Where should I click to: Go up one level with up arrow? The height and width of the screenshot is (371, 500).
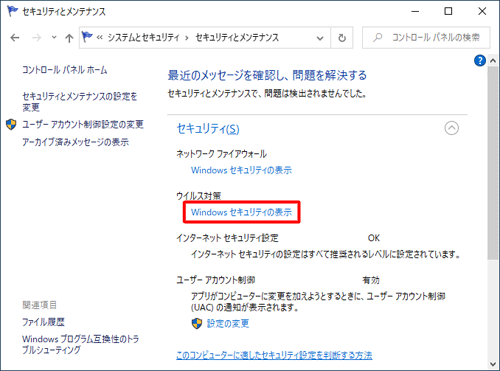pos(69,38)
